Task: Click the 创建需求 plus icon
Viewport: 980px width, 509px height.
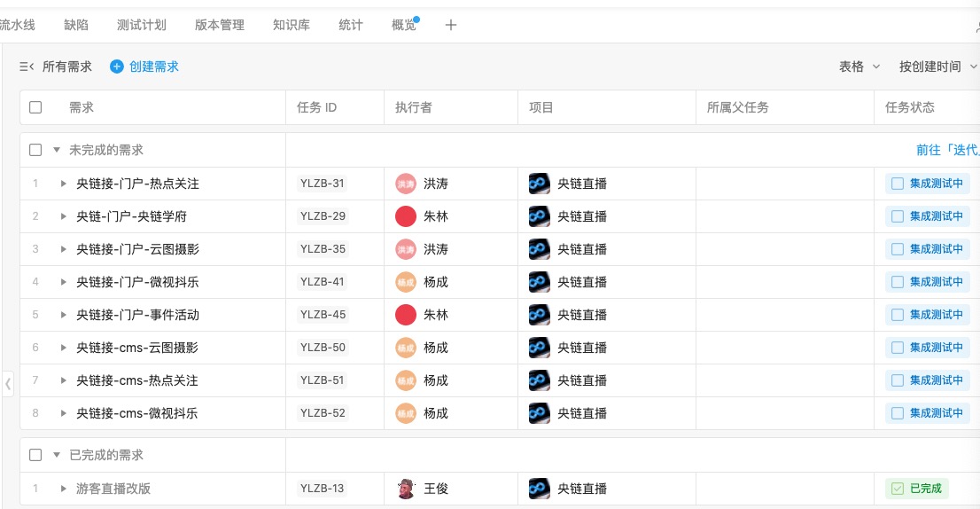Action: click(117, 67)
